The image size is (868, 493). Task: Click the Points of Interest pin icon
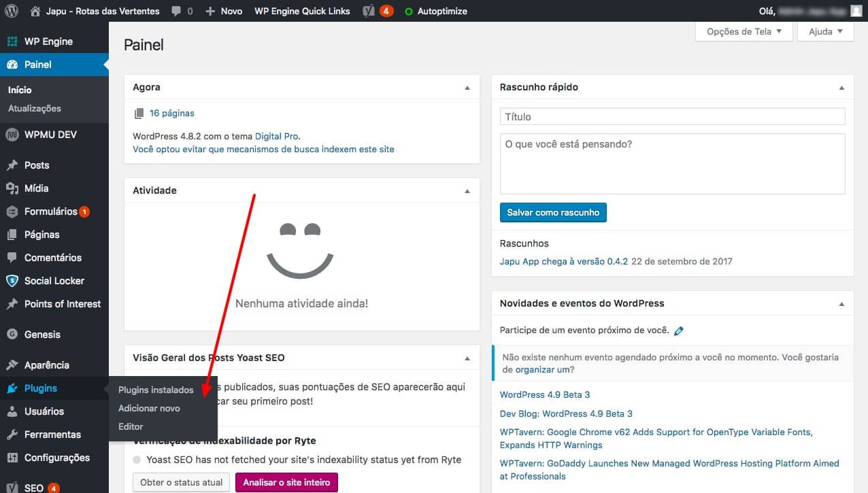12,304
